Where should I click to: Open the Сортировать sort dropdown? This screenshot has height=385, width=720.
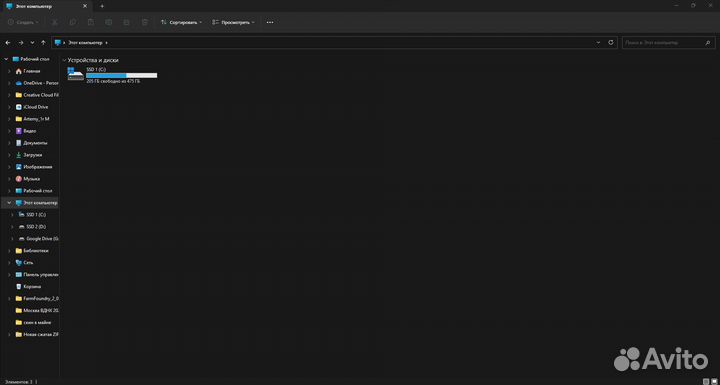pyautogui.click(x=182, y=22)
